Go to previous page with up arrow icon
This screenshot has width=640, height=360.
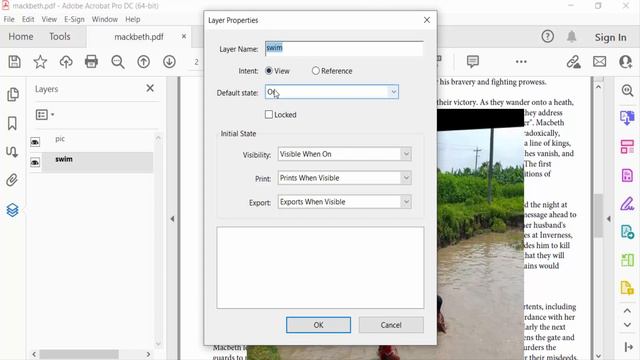[143, 62]
